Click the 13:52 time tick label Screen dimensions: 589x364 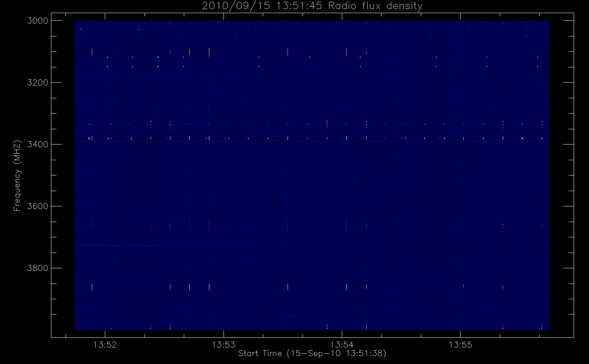tap(105, 345)
